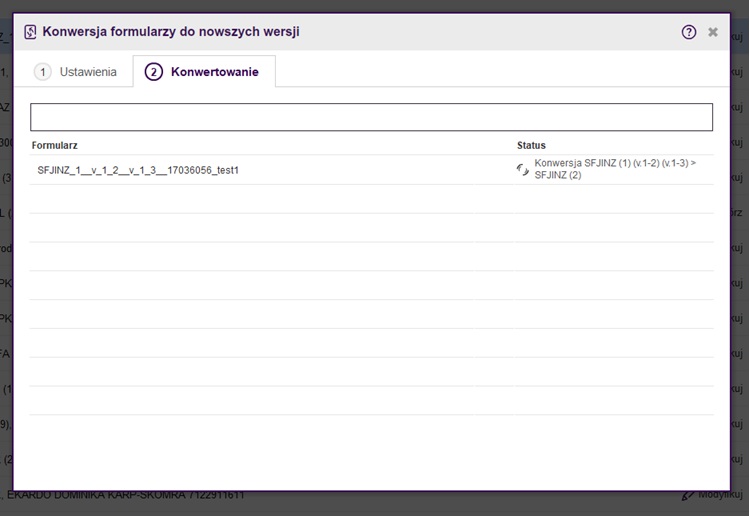Click the Formularz column header
Viewport: 750px width, 516px height.
(55, 146)
